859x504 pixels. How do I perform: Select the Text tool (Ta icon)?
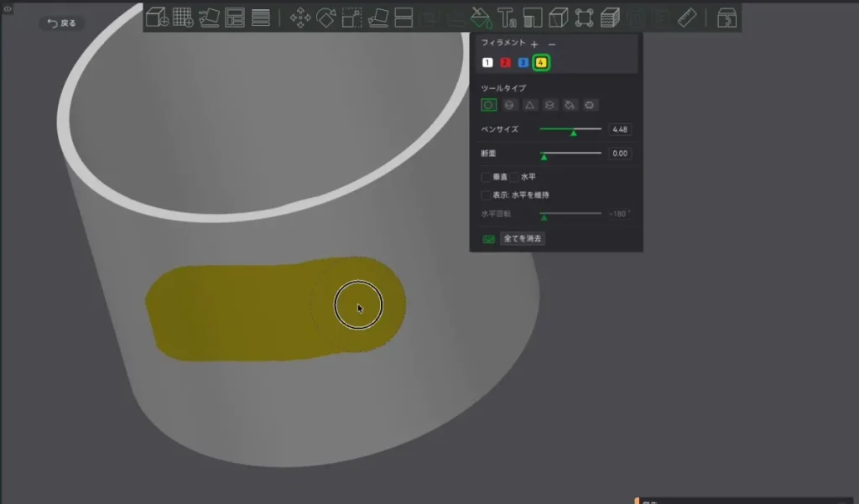(507, 18)
